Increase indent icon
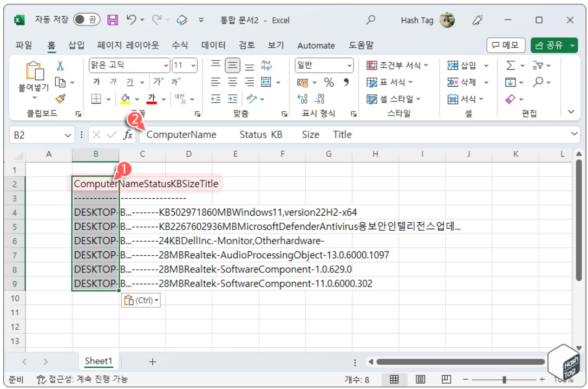 (x=232, y=99)
